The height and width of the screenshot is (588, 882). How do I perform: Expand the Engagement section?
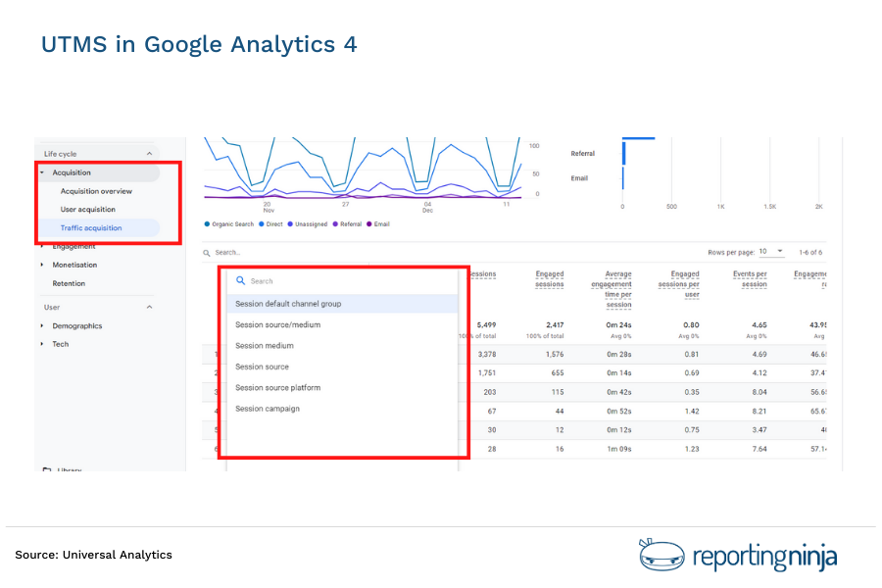pyautogui.click(x=73, y=246)
